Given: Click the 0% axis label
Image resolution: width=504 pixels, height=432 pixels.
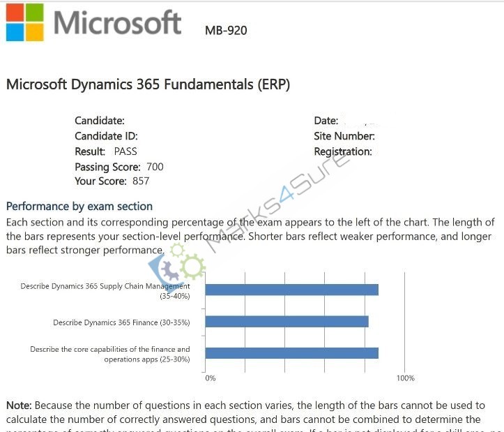Looking at the screenshot, I should pos(211,378).
